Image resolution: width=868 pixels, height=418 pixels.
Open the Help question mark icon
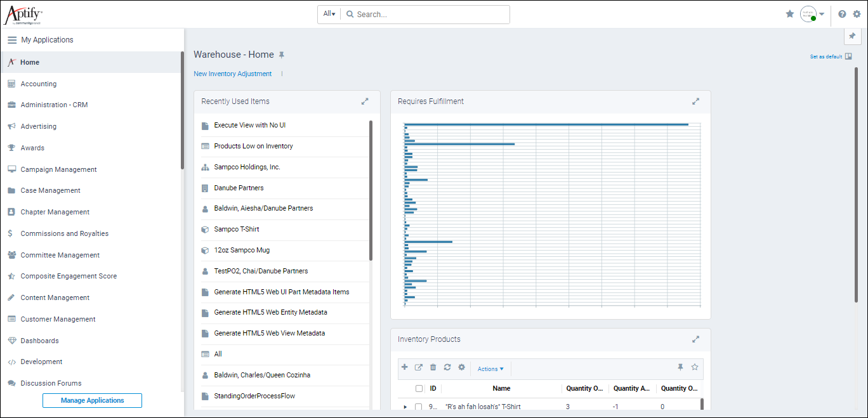point(842,13)
